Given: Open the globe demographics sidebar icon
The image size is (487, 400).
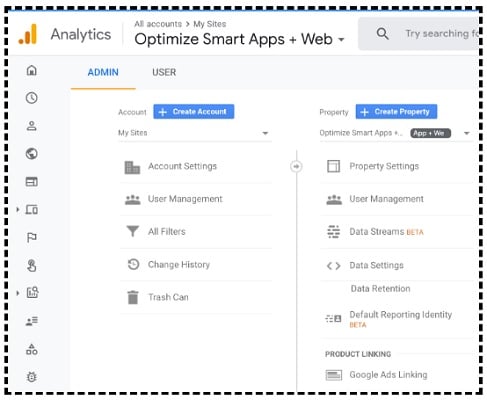Looking at the screenshot, I should point(32,154).
